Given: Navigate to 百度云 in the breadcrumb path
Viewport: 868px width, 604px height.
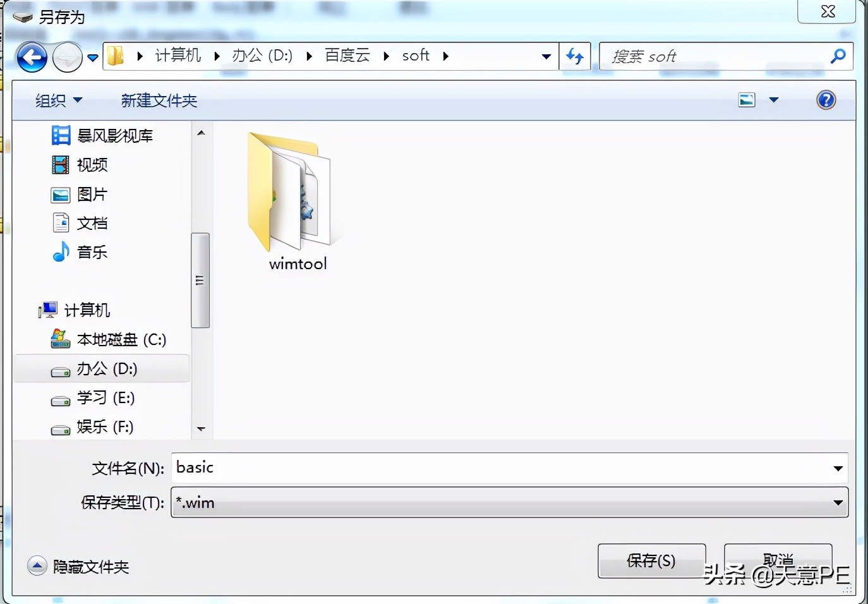Looking at the screenshot, I should [347, 56].
